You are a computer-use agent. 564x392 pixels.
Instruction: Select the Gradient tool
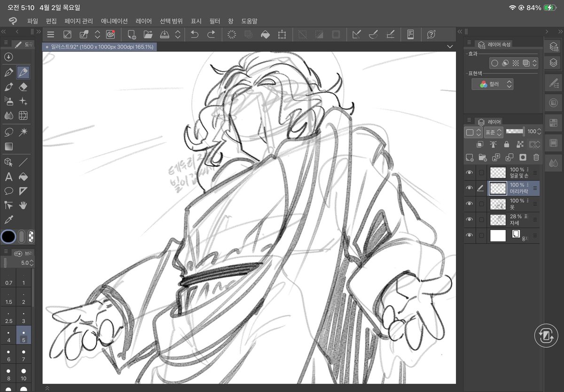tap(8, 147)
